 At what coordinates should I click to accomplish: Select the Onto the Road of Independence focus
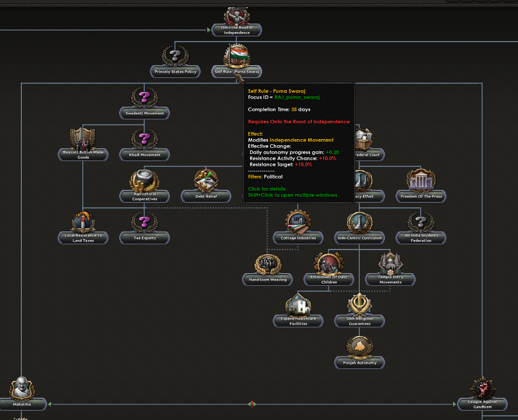coord(237,30)
